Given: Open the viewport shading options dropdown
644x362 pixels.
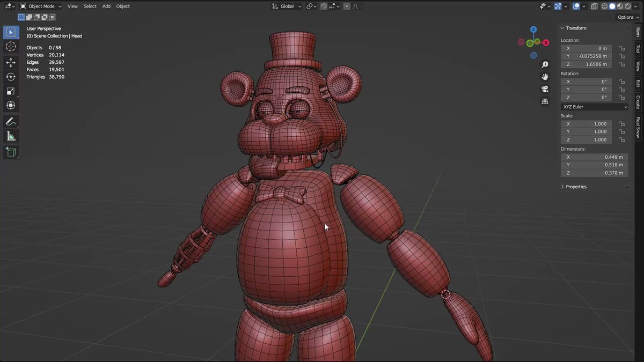Looking at the screenshot, I should (635, 6).
